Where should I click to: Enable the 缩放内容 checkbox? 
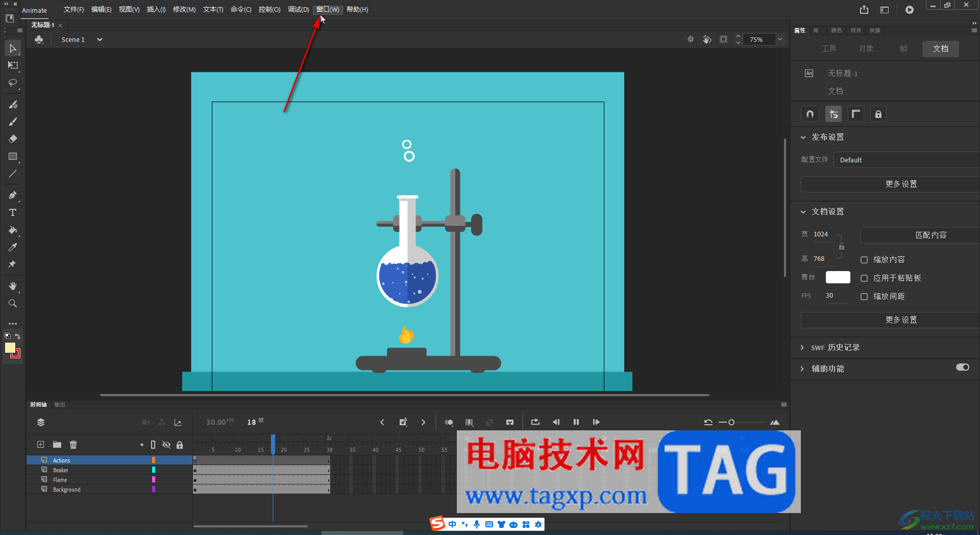864,260
